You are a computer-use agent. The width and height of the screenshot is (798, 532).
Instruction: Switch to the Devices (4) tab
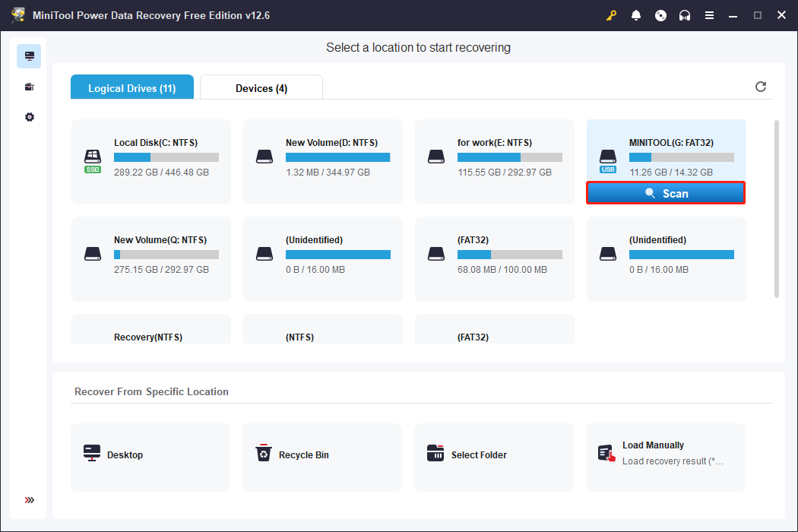pyautogui.click(x=261, y=87)
